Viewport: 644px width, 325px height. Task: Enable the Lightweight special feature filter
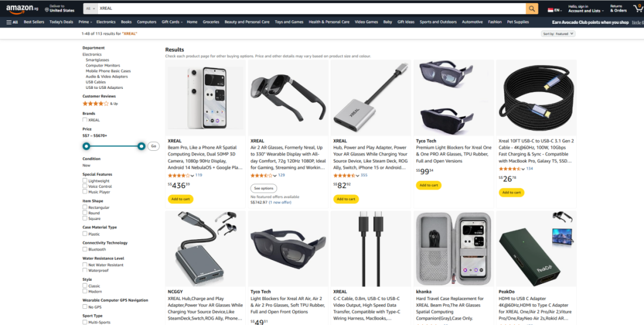coord(85,181)
